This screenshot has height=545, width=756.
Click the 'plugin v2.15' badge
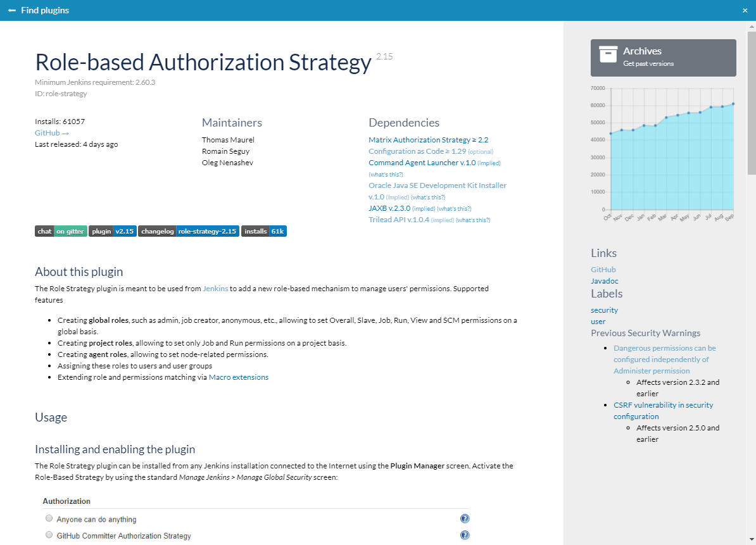tap(112, 231)
